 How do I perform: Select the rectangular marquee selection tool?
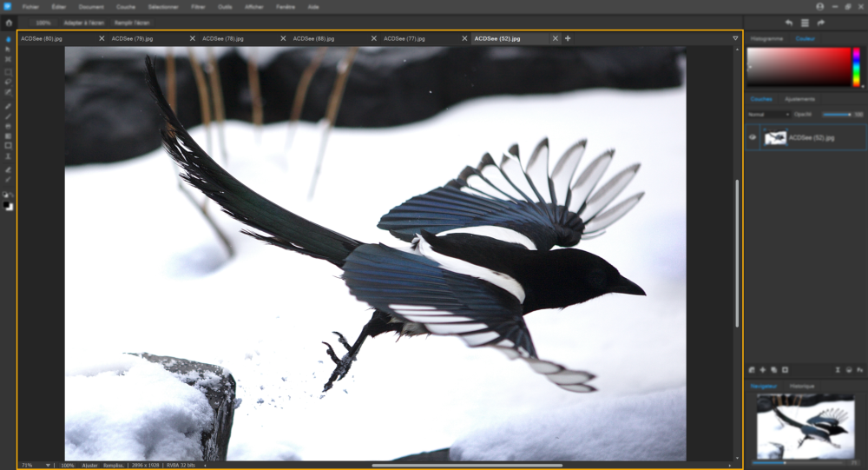click(8, 72)
